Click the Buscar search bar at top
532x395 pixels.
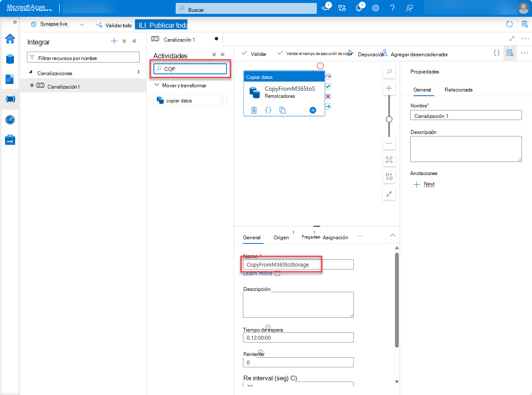[x=246, y=8]
